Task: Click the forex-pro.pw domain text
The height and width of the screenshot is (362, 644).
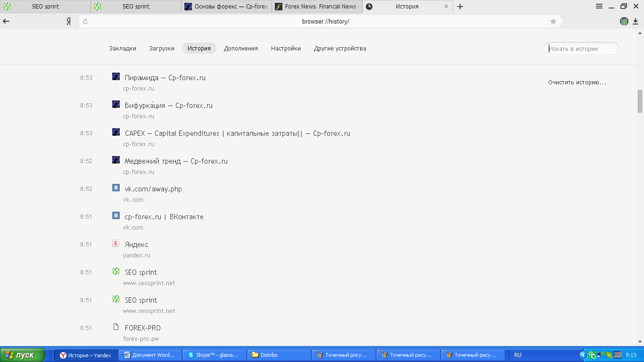Action: point(141,339)
